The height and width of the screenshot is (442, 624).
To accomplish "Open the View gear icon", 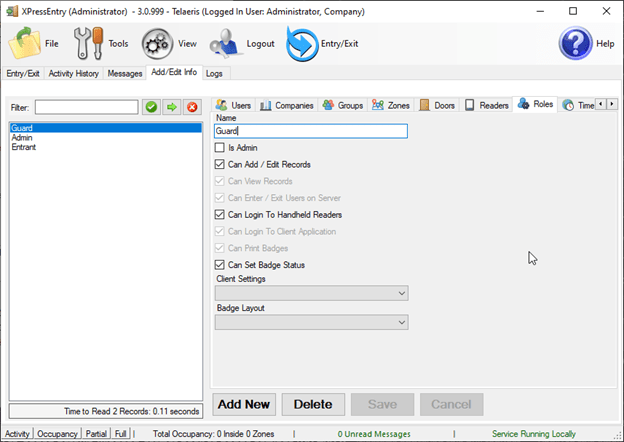I will tap(158, 45).
